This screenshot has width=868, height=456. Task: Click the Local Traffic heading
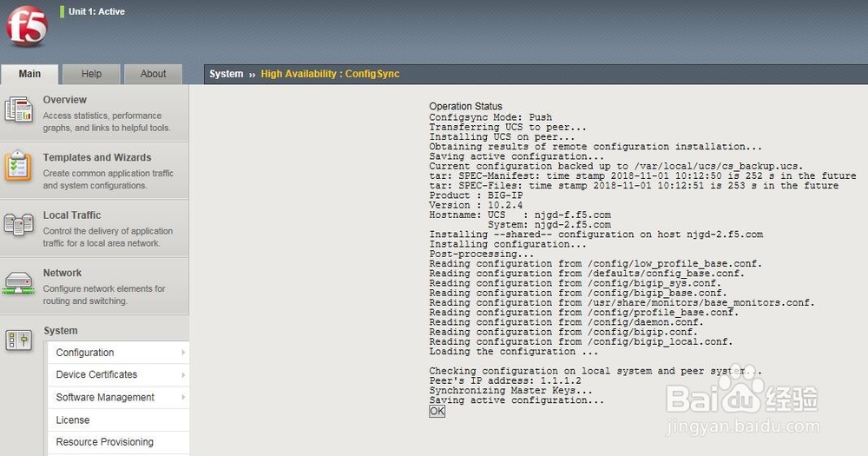[72, 215]
